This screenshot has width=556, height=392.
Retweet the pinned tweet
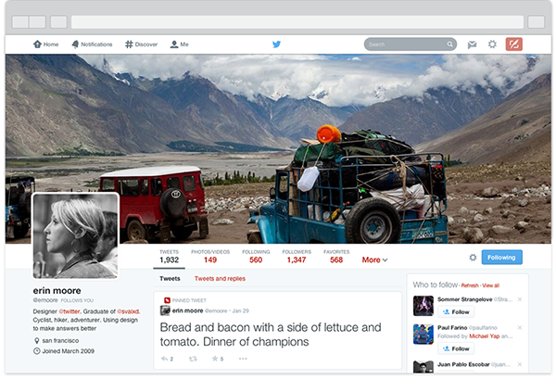(193, 359)
